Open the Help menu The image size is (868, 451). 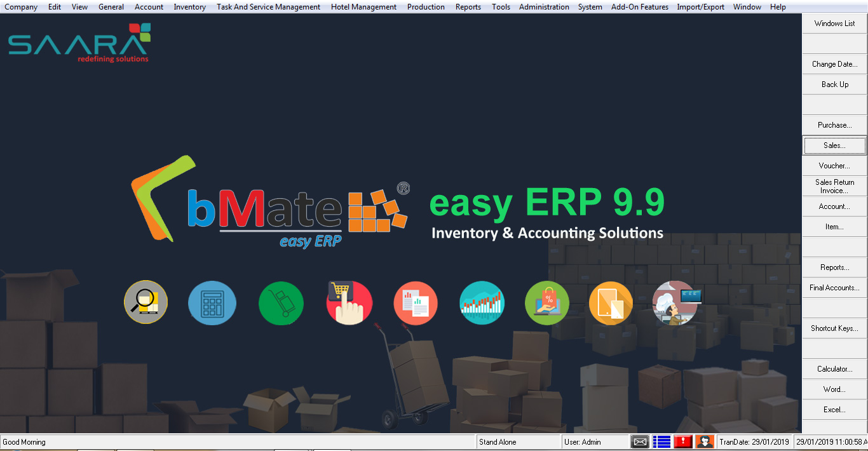(778, 7)
